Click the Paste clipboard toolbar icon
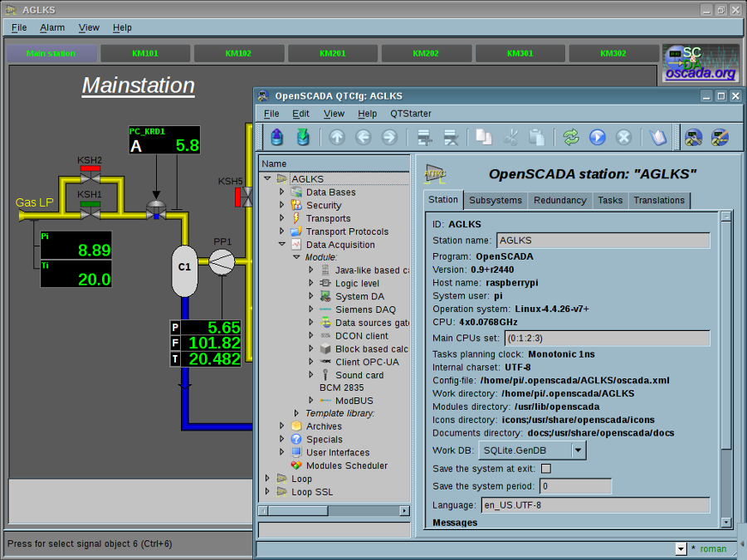The width and height of the screenshot is (747, 560). 536,138
